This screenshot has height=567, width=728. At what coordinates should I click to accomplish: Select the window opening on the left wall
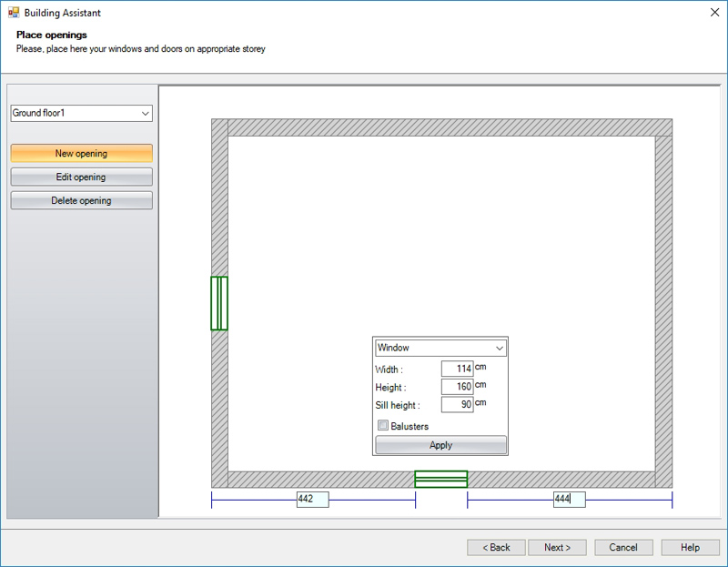point(219,303)
